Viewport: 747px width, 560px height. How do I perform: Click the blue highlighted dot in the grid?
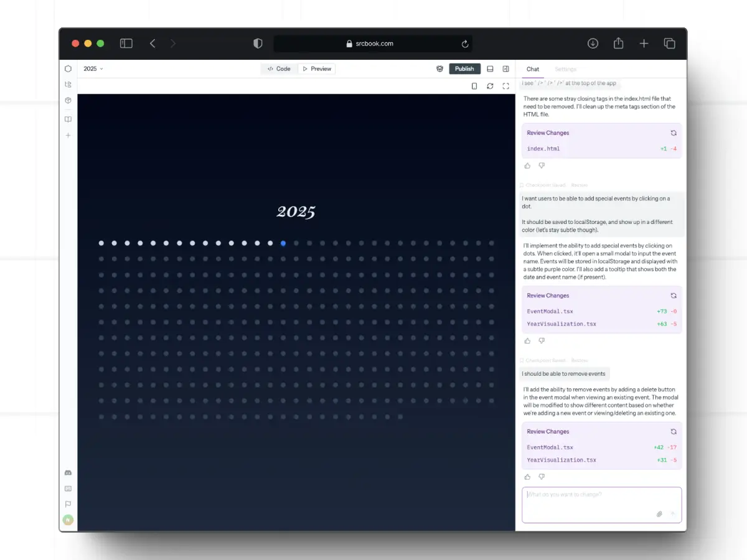[x=283, y=243]
